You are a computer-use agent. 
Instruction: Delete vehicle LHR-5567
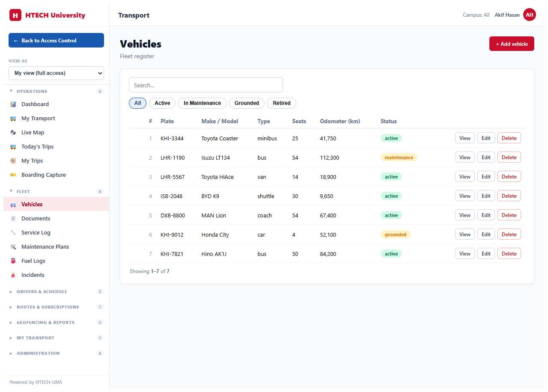pyautogui.click(x=509, y=177)
